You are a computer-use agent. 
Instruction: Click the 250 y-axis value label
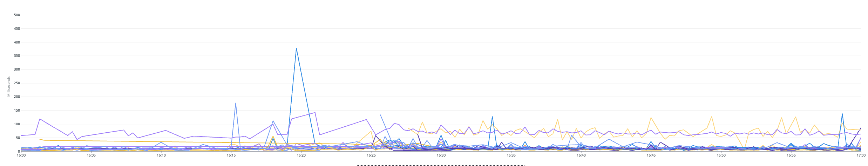(x=17, y=83)
